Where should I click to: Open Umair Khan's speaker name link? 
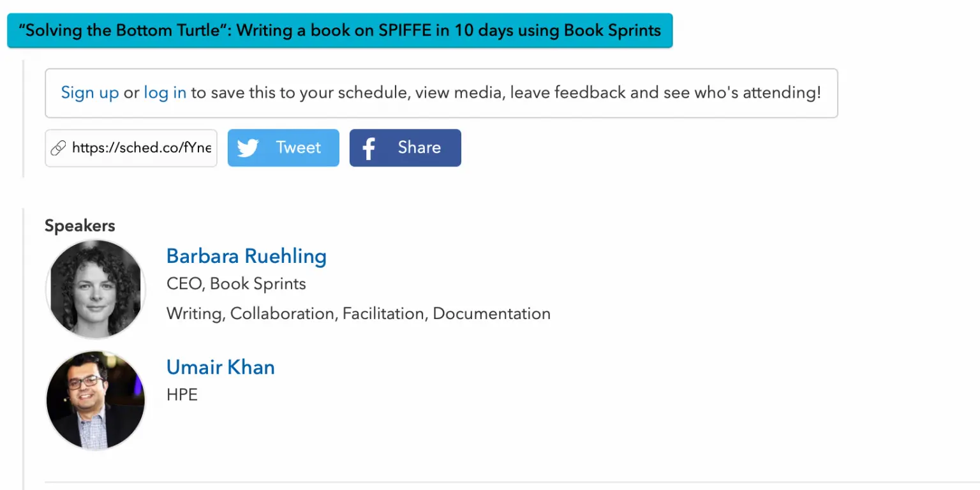[221, 367]
